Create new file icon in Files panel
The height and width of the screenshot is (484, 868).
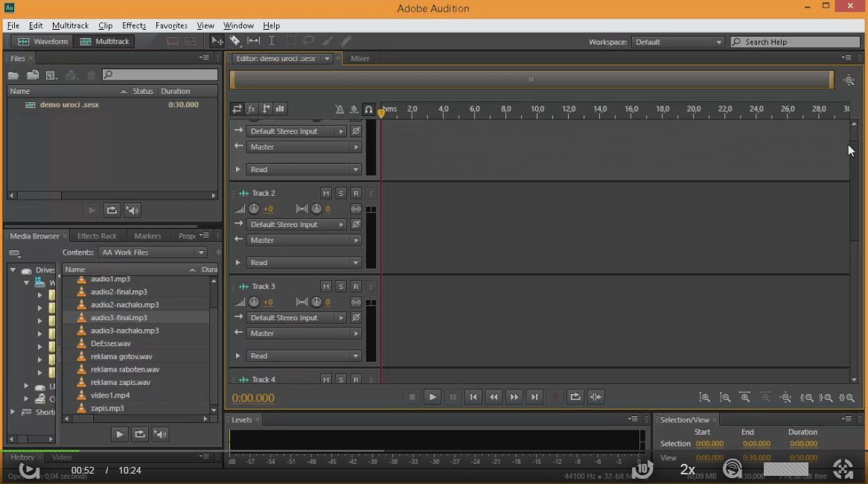[x=51, y=74]
